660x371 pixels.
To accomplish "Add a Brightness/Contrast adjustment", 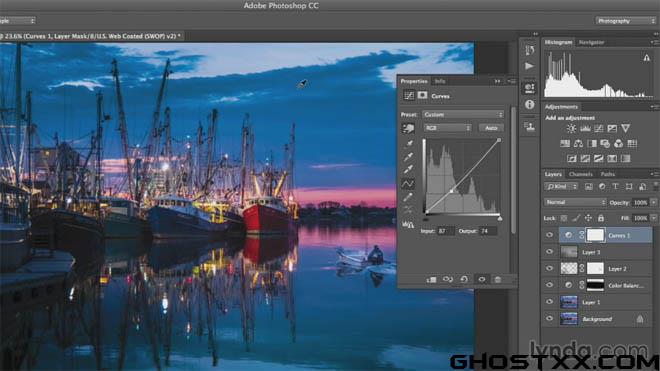I will click(571, 128).
